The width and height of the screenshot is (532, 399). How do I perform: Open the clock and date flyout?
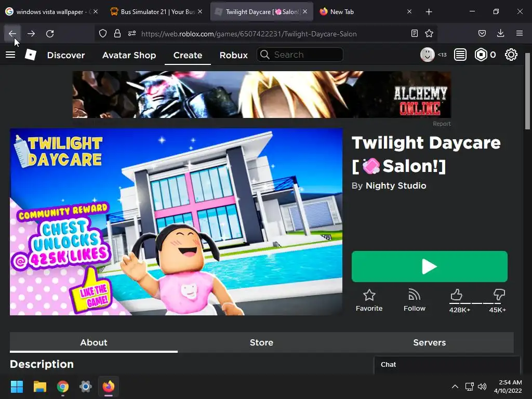point(508,387)
